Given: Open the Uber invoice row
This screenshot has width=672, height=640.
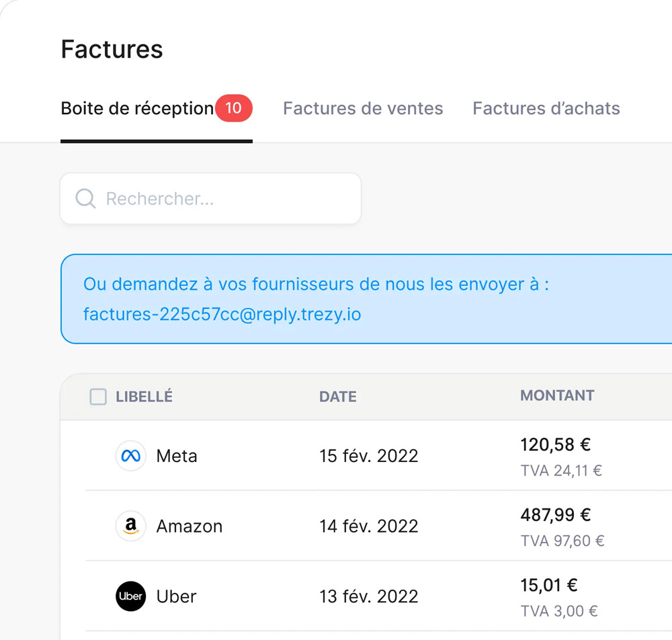Looking at the screenshot, I should point(378,596).
